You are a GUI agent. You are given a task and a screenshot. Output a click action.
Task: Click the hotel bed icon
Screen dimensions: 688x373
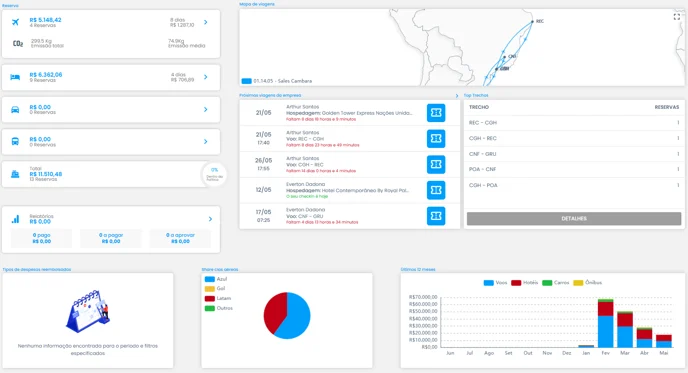15,77
